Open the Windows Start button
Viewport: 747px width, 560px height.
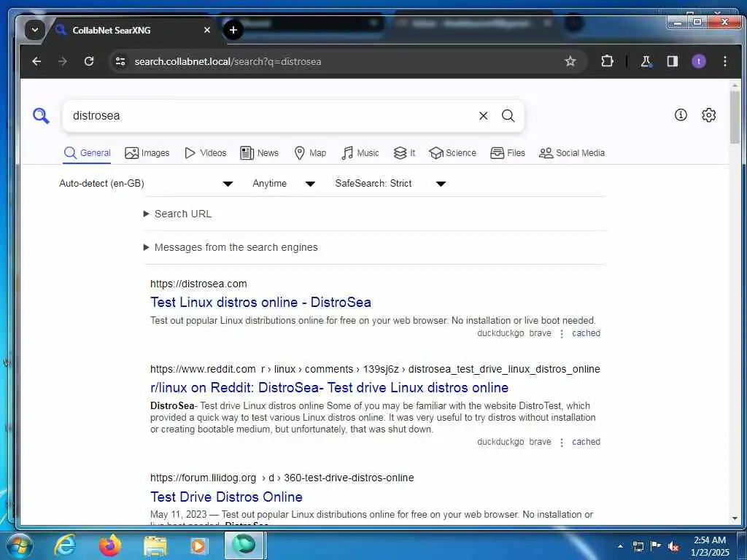point(19,545)
